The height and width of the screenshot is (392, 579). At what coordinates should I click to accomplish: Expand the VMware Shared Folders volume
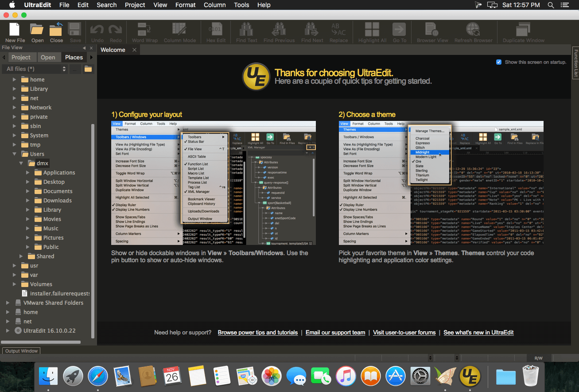click(8, 303)
